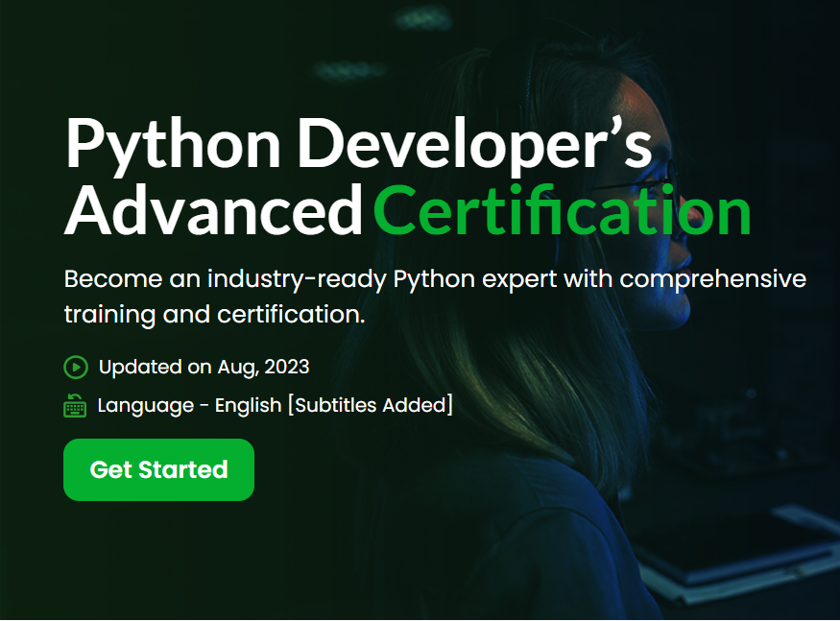The width and height of the screenshot is (840, 621).
Task: Click 'Language - English [Subtitles Added]' text
Action: coord(276,405)
